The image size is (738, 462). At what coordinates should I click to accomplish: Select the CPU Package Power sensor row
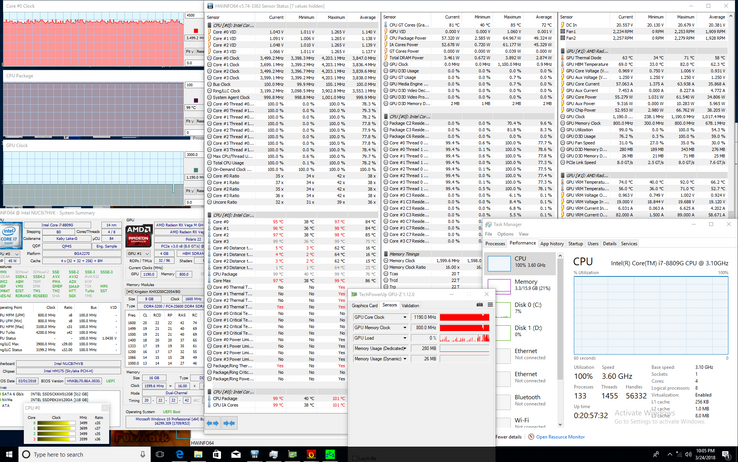coord(468,38)
